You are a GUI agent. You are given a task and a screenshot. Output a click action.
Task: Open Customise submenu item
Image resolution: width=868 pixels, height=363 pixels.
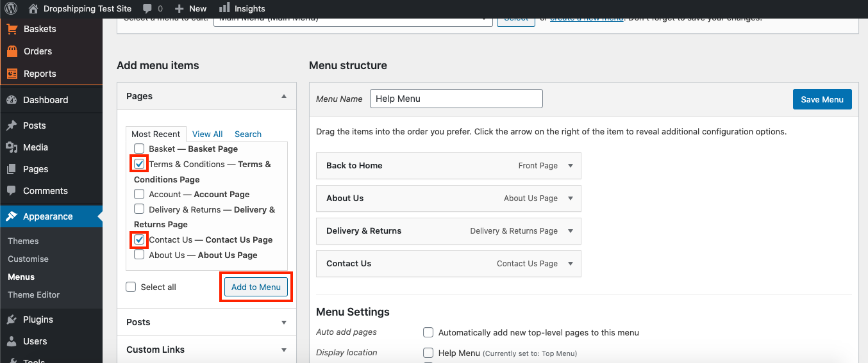(28, 259)
